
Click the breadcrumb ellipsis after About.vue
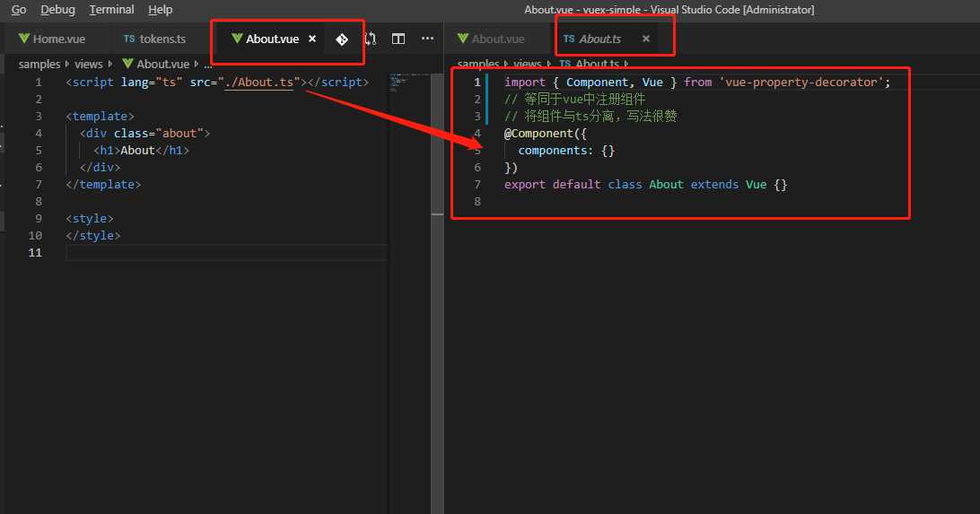(x=208, y=65)
